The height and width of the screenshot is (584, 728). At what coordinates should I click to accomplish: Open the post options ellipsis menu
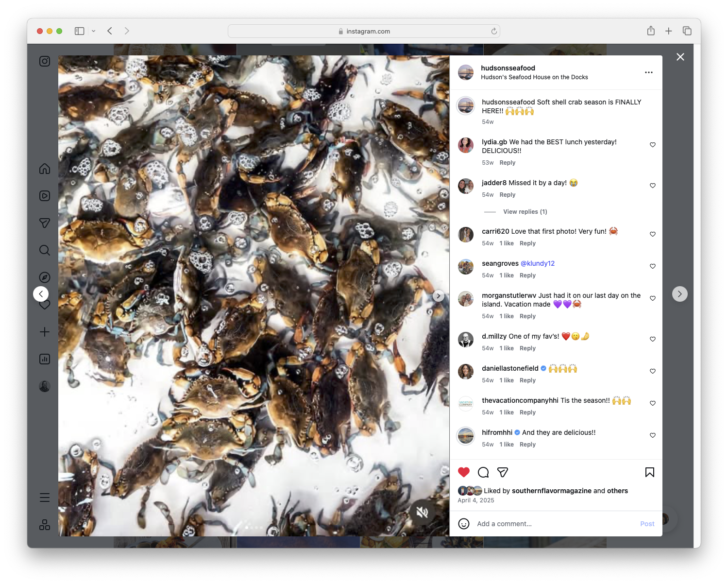click(x=649, y=72)
